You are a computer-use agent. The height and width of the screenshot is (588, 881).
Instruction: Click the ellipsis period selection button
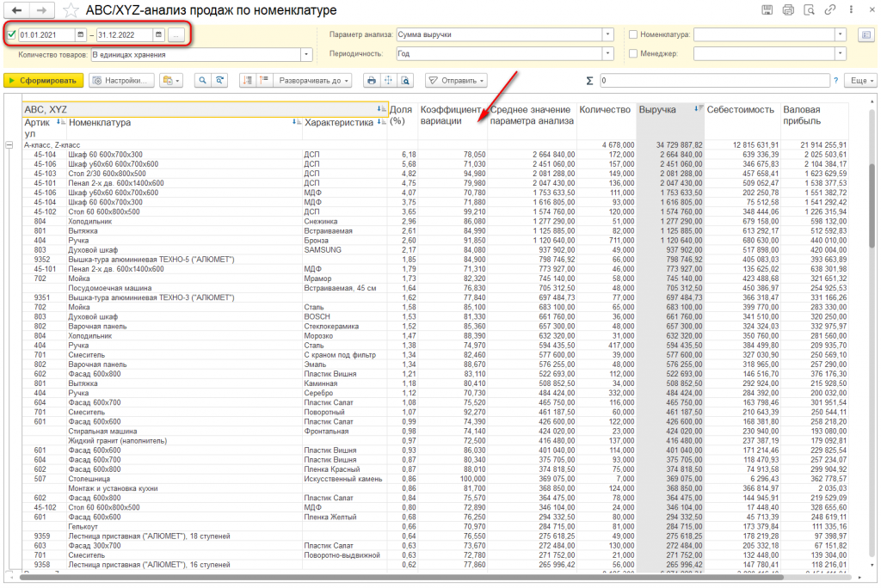(176, 35)
